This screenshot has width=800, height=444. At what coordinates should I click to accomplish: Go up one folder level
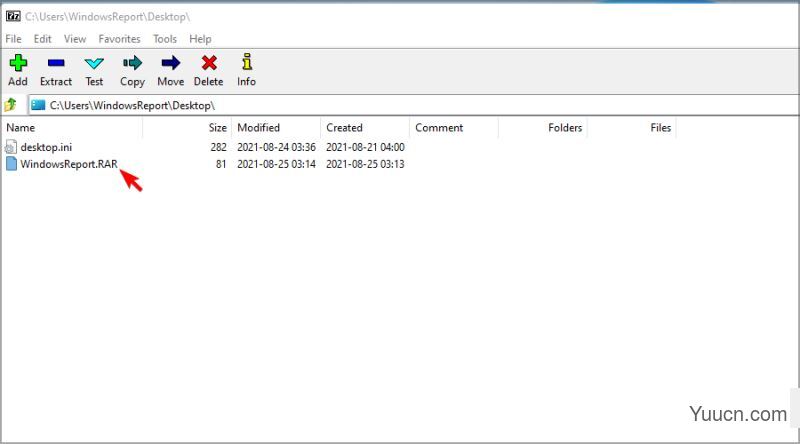(11, 105)
